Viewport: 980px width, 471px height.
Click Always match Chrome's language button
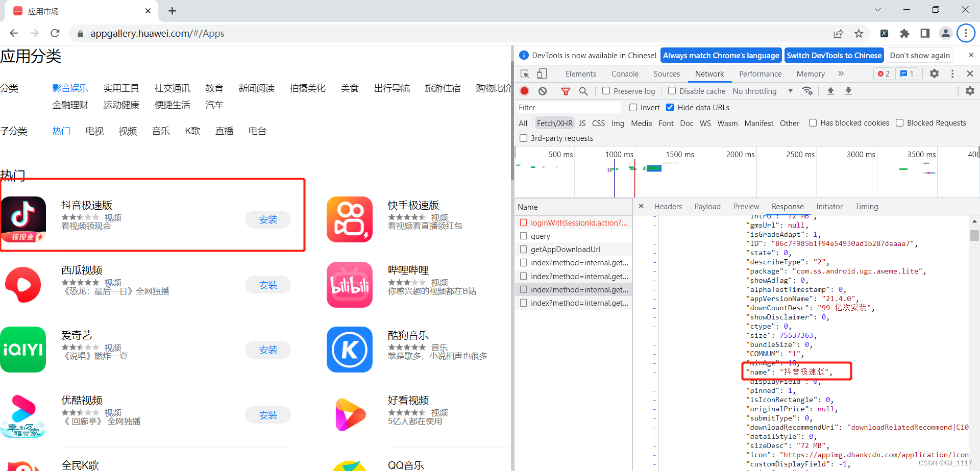(721, 56)
